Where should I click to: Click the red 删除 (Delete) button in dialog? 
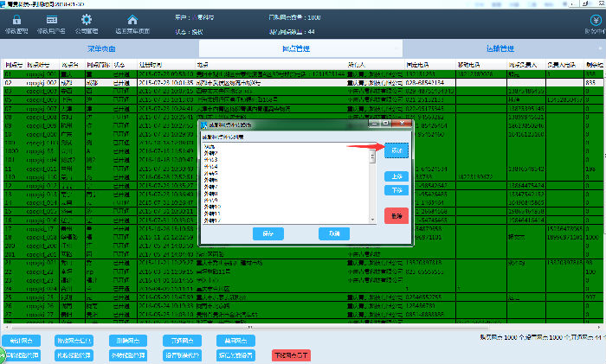395,215
